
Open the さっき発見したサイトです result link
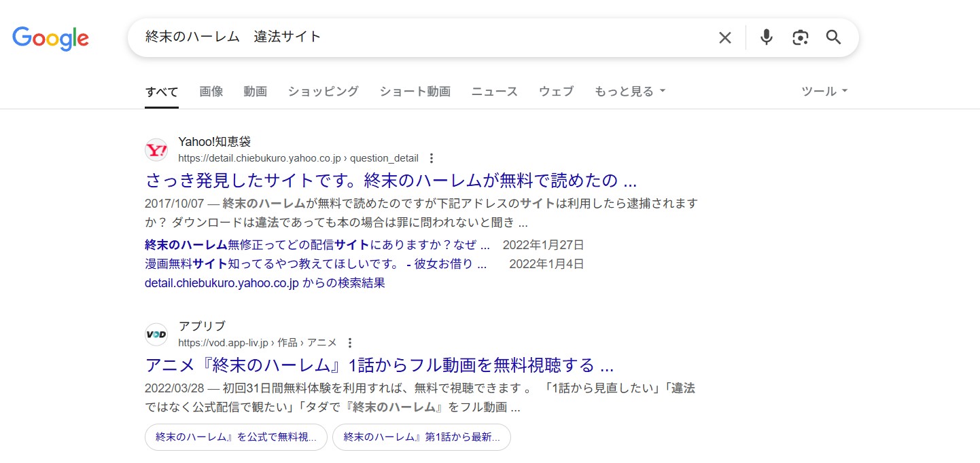click(390, 180)
